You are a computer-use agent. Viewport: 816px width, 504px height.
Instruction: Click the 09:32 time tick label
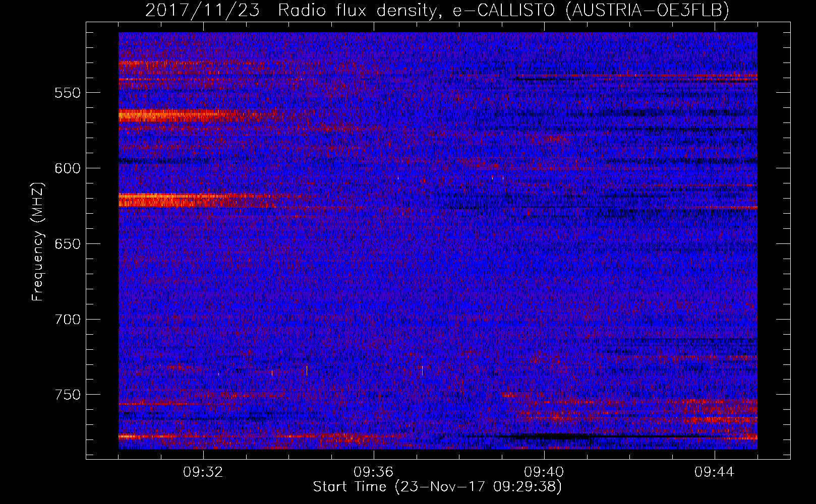click(203, 472)
